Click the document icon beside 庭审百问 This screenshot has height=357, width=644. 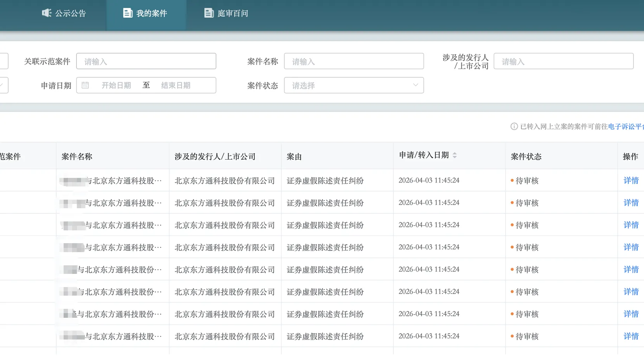click(x=209, y=12)
